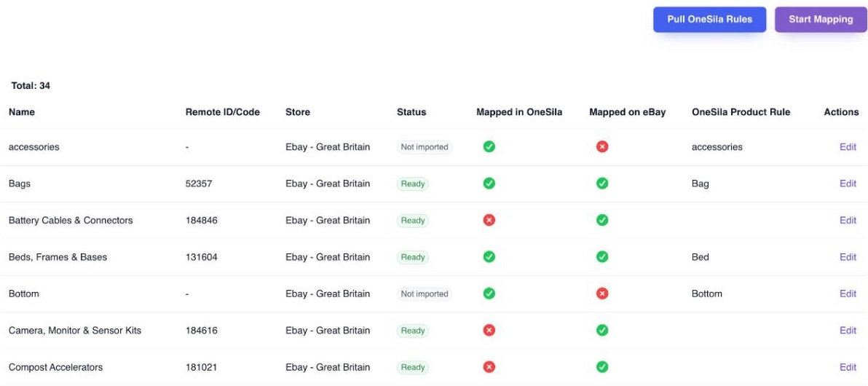The image size is (868, 386).
Task: Edit Beds, Frames & Bases entry
Action: coord(848,257)
